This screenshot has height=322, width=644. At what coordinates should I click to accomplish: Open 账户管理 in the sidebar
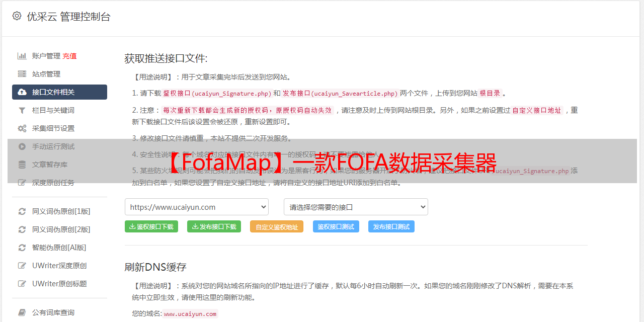coord(46,56)
